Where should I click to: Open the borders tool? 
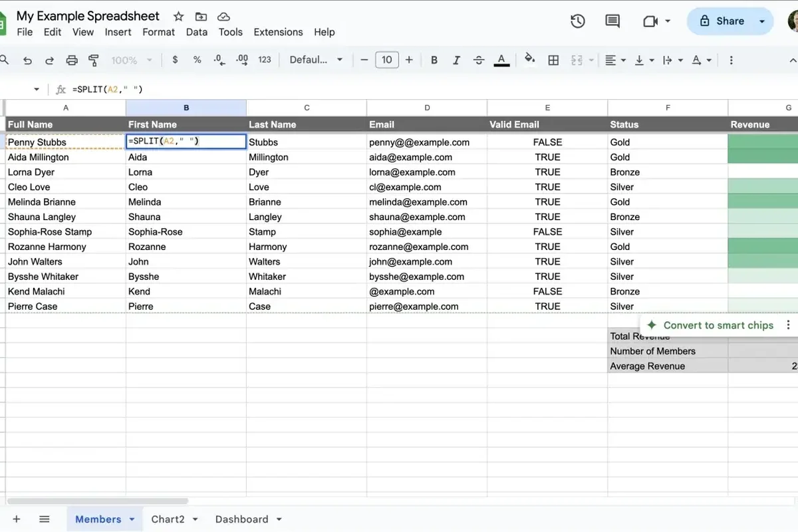point(553,60)
